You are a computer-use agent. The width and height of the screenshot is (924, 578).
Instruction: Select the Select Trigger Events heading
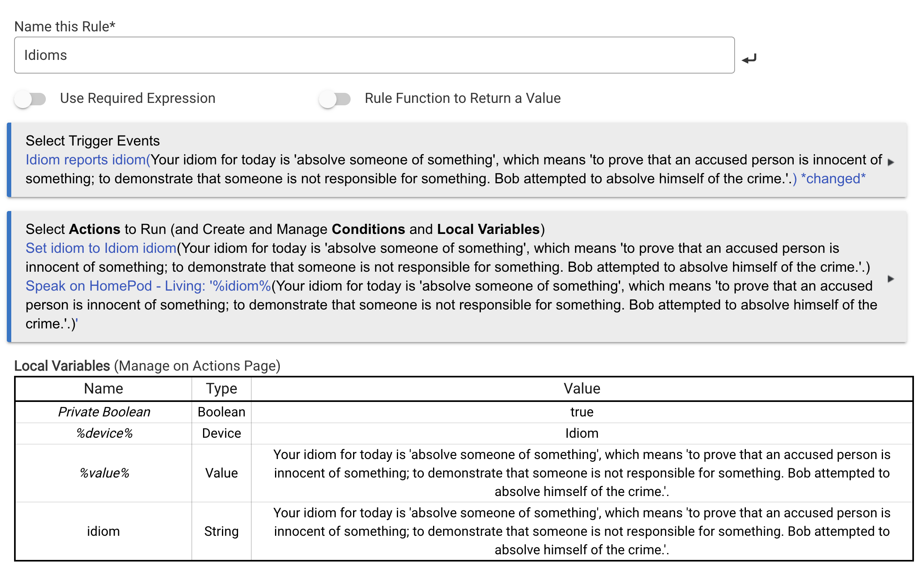(92, 141)
